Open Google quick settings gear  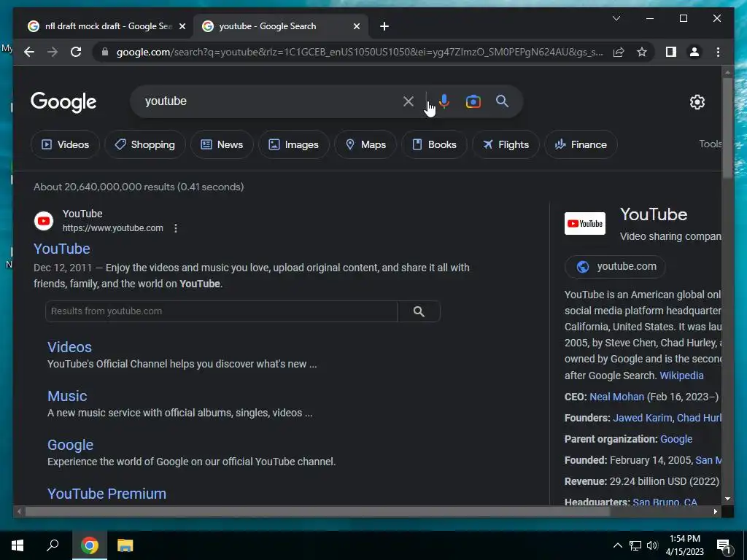click(x=697, y=102)
